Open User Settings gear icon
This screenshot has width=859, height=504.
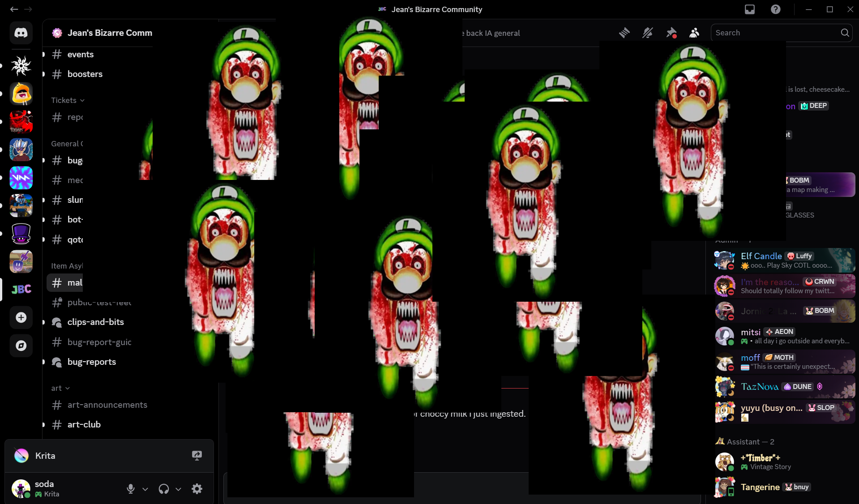(x=197, y=489)
